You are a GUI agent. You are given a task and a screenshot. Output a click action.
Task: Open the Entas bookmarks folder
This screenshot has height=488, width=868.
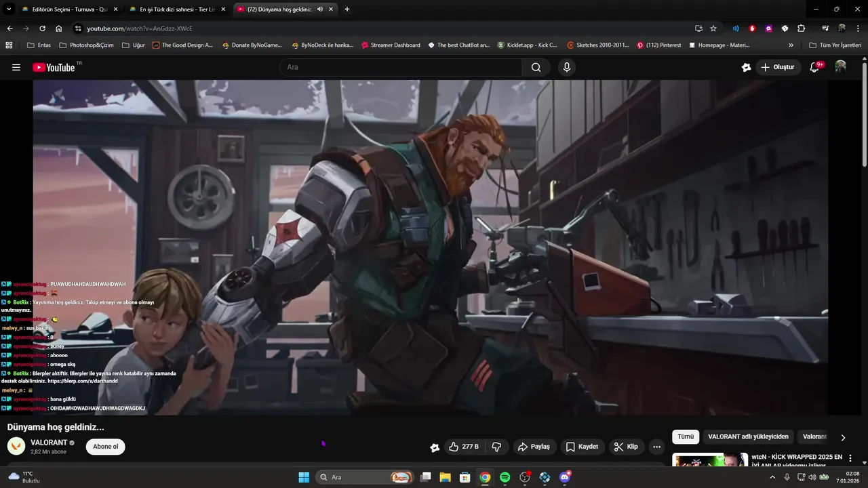coord(39,45)
